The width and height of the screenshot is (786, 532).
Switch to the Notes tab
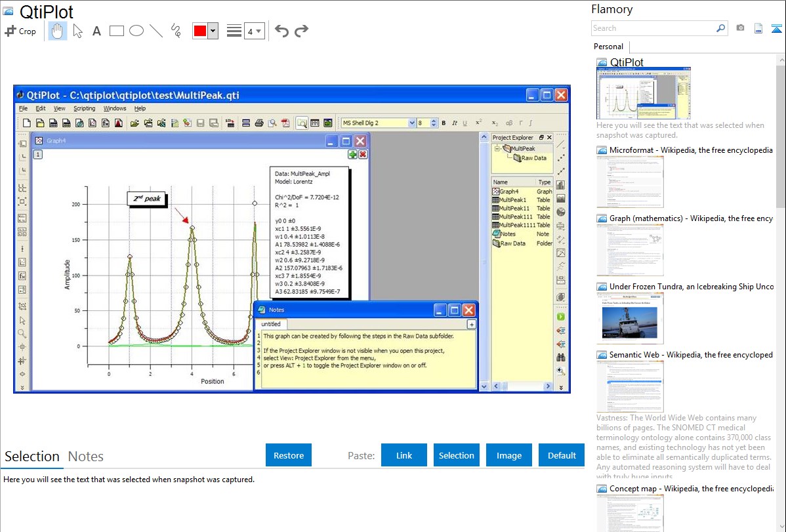[86, 457]
